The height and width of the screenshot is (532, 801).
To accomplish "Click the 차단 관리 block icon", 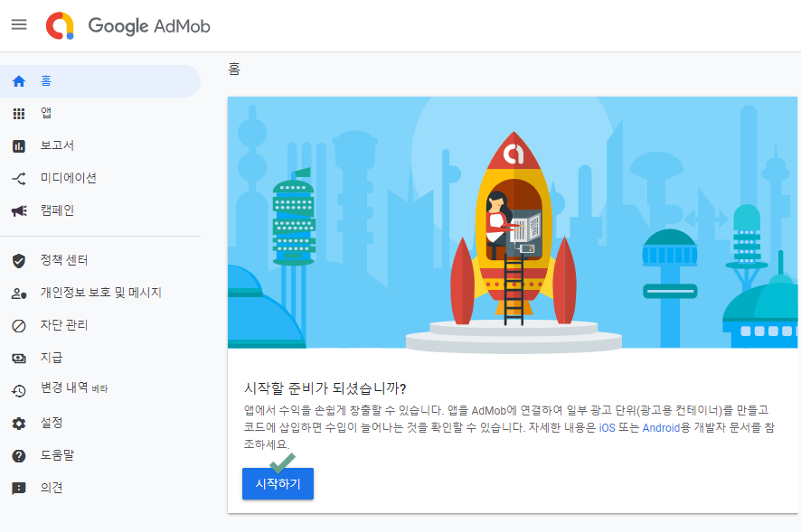I will pyautogui.click(x=19, y=326).
